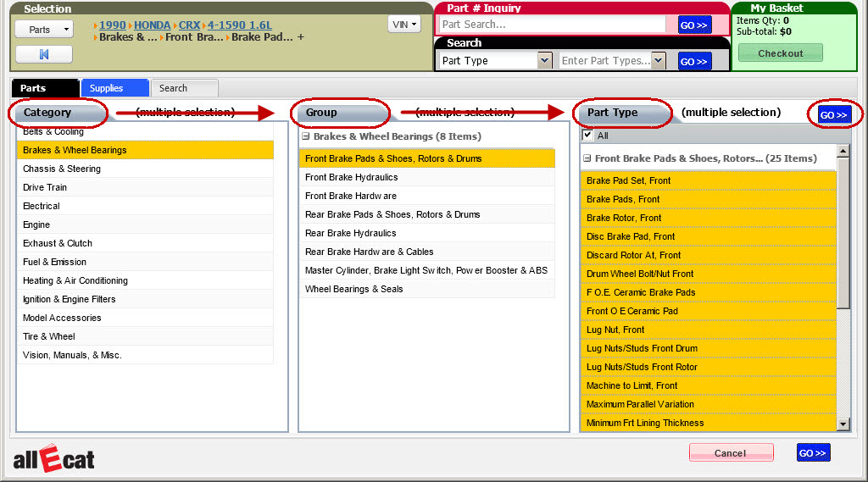Click the scroll down arrow in Part Type list

(x=843, y=424)
